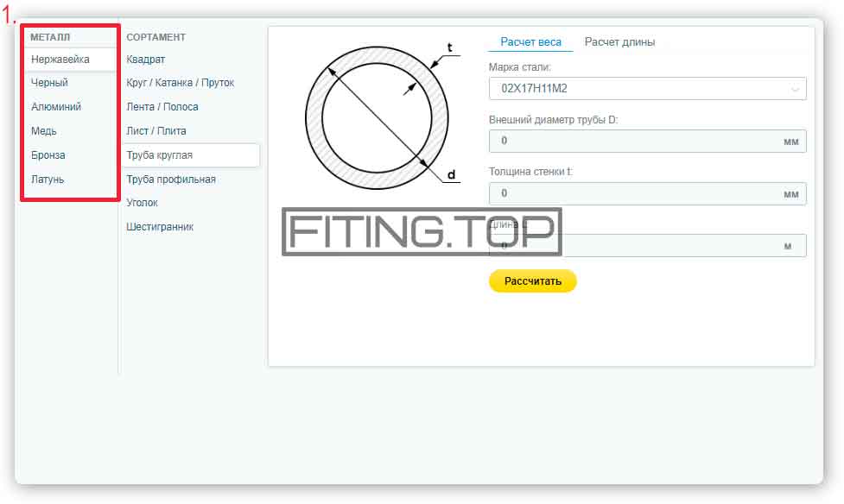Focus the Внешний диаметр трубы D field
This screenshot has height=504, width=844.
pos(648,141)
